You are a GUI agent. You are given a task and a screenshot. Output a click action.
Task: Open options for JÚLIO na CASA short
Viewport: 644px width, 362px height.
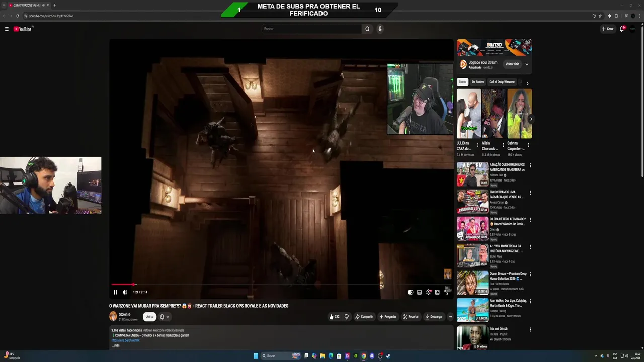click(x=478, y=145)
